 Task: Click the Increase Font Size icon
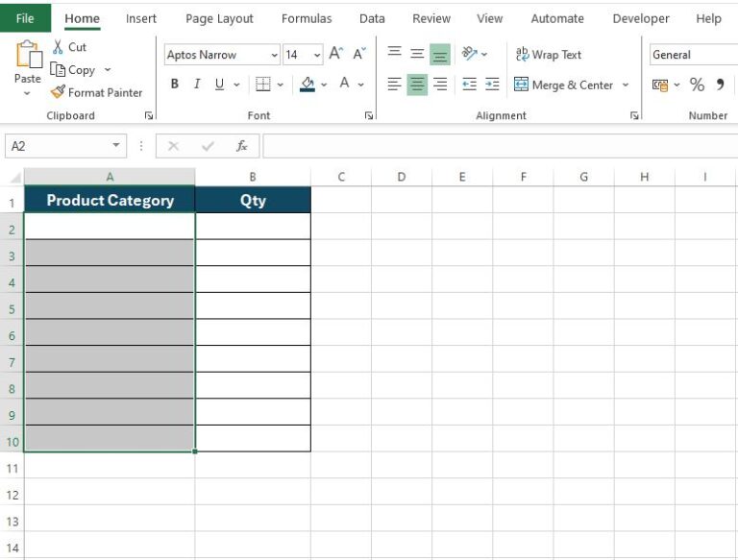coord(335,55)
